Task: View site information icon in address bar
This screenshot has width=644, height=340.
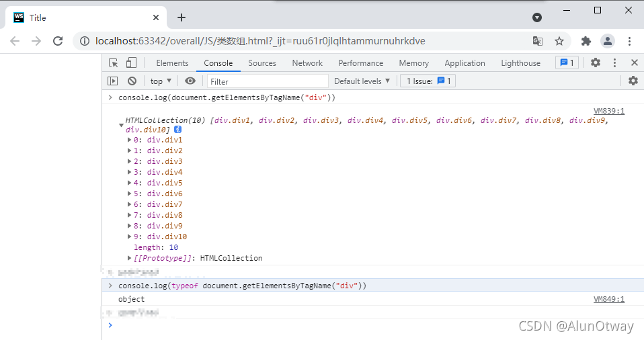Action: (84, 41)
